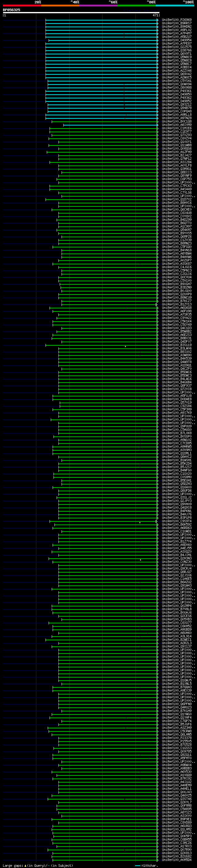197x868 pixels.
Task: Click hit UniRef100_Q93Z12
Action: point(176,104)
